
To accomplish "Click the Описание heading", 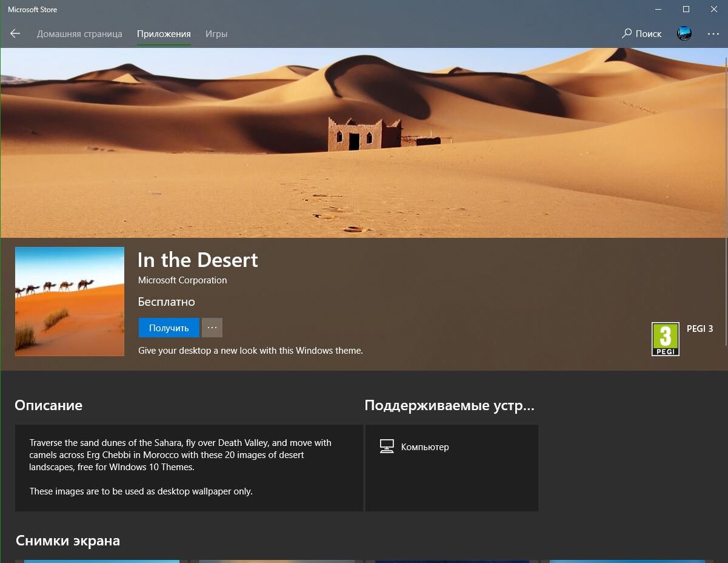I will [x=49, y=405].
